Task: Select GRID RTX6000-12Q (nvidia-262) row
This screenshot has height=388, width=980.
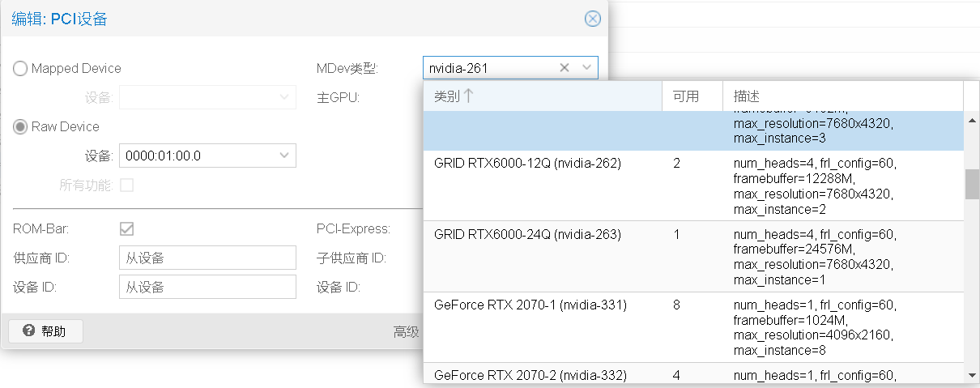Action: (693, 185)
